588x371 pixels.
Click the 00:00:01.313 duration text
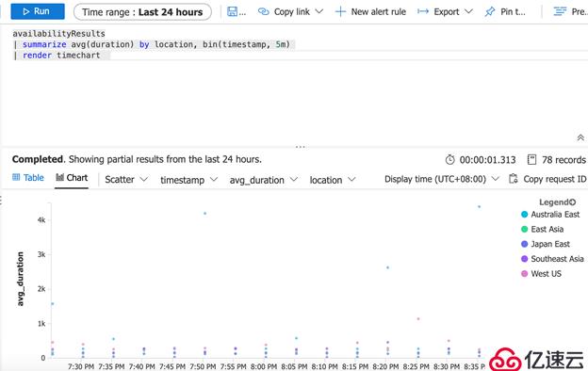[487, 160]
